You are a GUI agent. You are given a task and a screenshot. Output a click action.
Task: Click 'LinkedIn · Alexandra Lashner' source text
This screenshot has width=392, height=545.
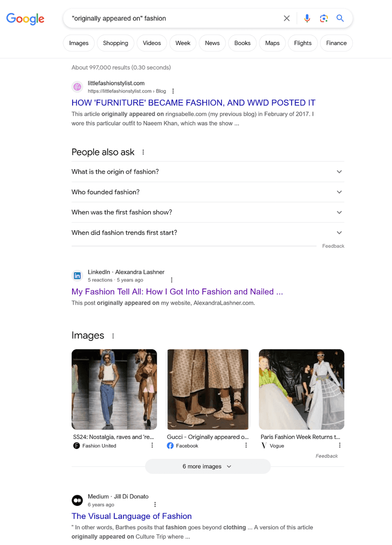coord(126,272)
